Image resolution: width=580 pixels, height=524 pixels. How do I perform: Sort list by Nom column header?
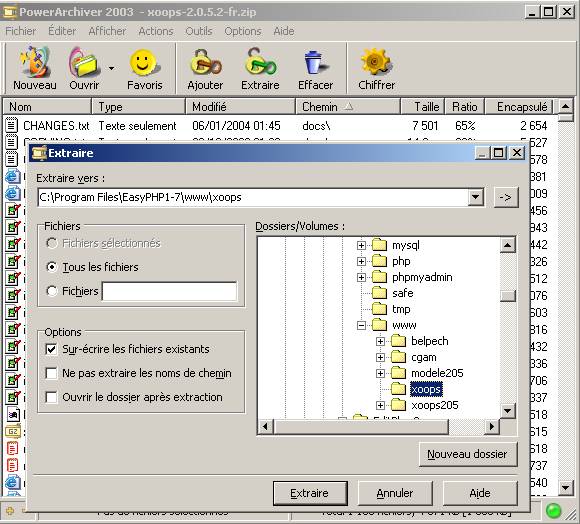47,107
